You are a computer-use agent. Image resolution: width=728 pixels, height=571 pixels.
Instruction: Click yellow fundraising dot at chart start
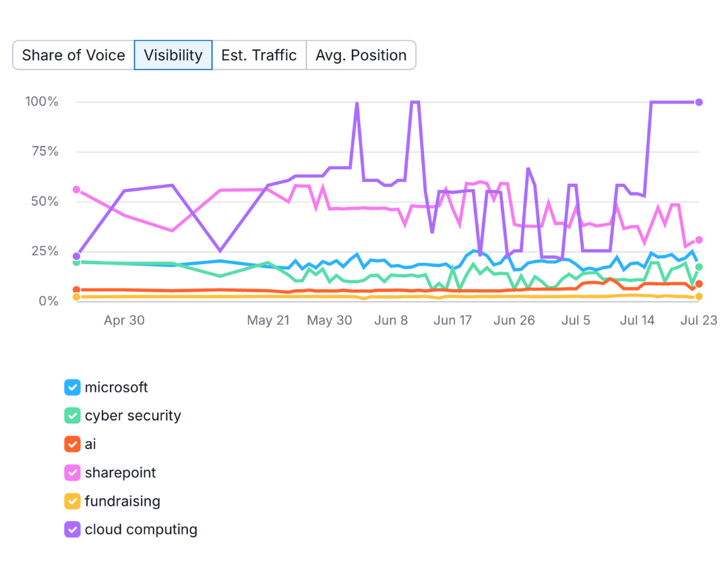pos(76,297)
